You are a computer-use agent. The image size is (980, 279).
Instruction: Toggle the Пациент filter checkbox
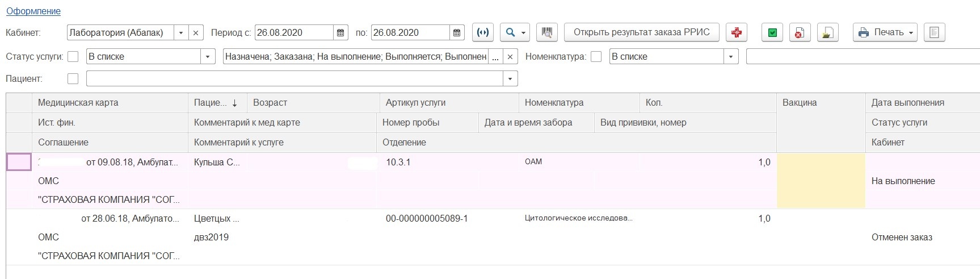tap(73, 78)
